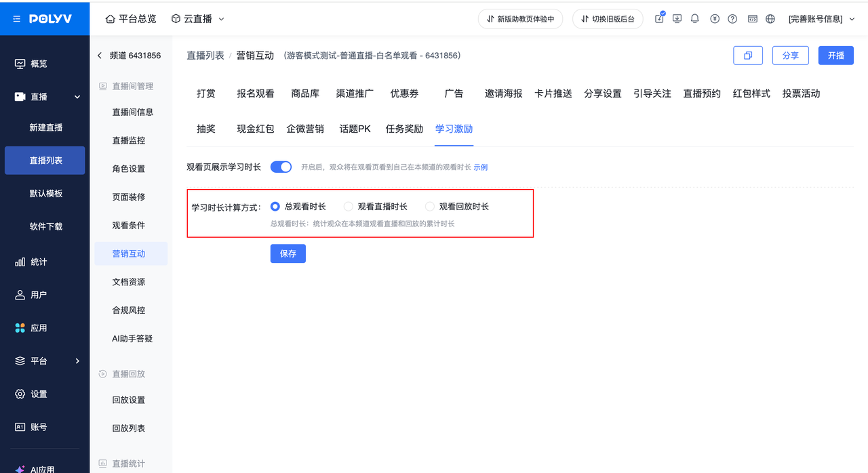The height and width of the screenshot is (473, 868).
Task: Open the 投票活动 tab
Action: (x=802, y=94)
